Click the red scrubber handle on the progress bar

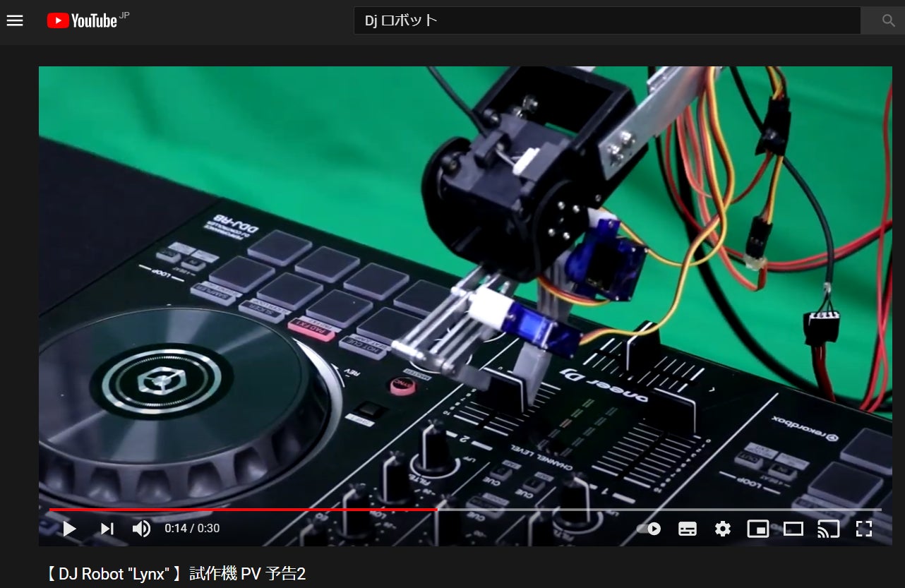[x=437, y=509]
